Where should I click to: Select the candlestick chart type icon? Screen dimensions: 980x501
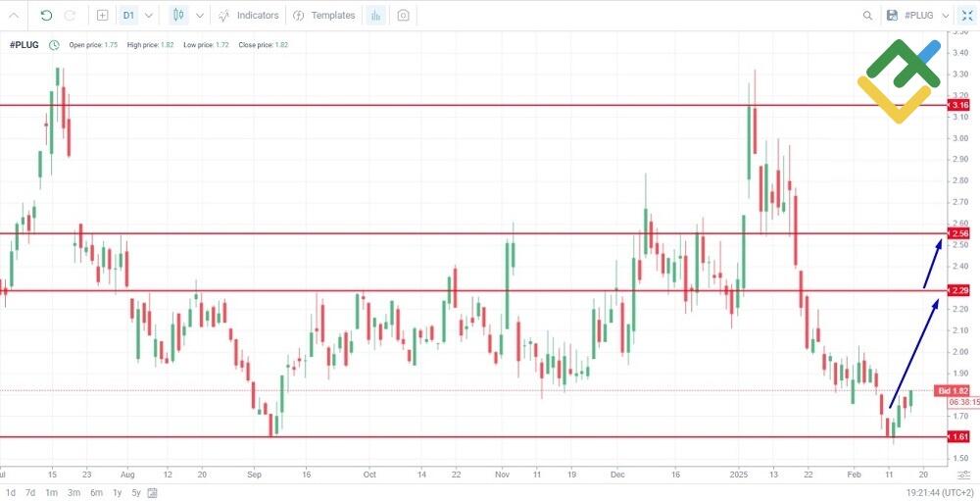click(x=178, y=15)
